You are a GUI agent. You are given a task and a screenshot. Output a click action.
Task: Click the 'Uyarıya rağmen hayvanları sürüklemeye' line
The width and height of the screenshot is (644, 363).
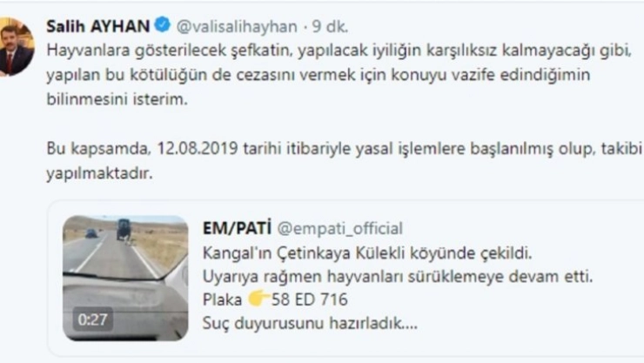[398, 277]
